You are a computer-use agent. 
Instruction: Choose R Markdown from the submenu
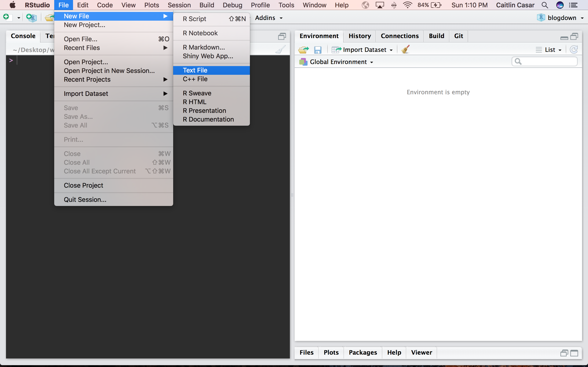pyautogui.click(x=204, y=47)
